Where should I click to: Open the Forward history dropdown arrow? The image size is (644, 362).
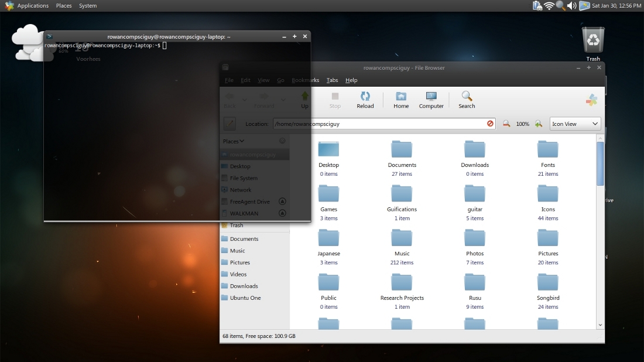tap(283, 100)
